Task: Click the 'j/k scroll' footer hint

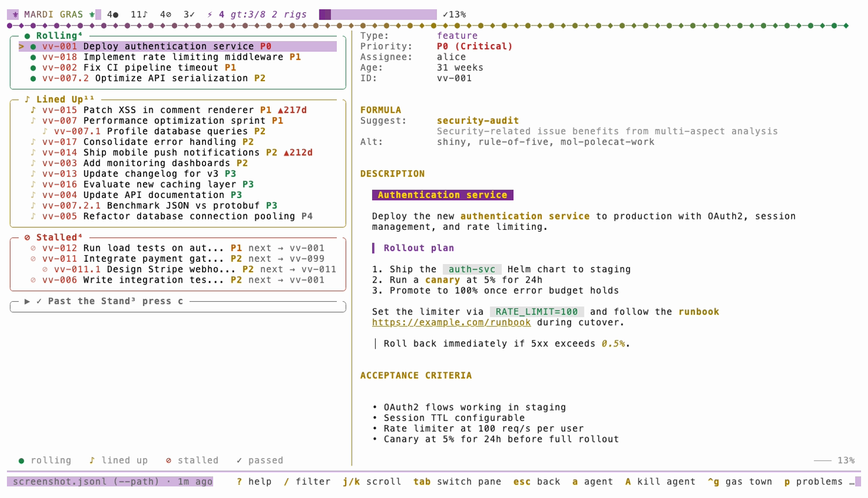Action: pyautogui.click(x=372, y=482)
